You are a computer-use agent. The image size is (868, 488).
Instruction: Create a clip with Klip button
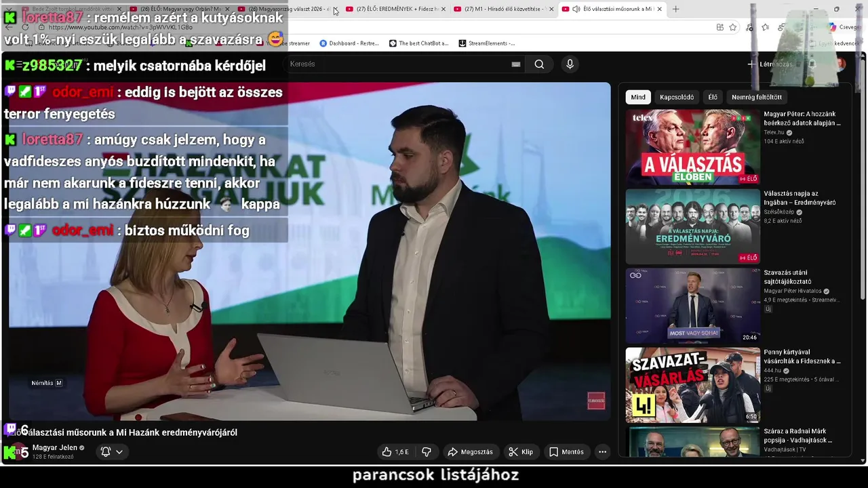[x=521, y=452]
